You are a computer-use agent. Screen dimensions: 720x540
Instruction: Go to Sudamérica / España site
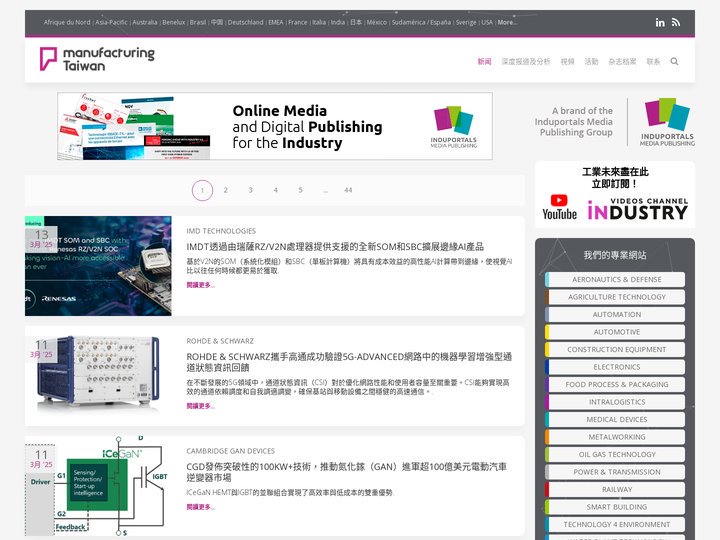pyautogui.click(x=421, y=22)
